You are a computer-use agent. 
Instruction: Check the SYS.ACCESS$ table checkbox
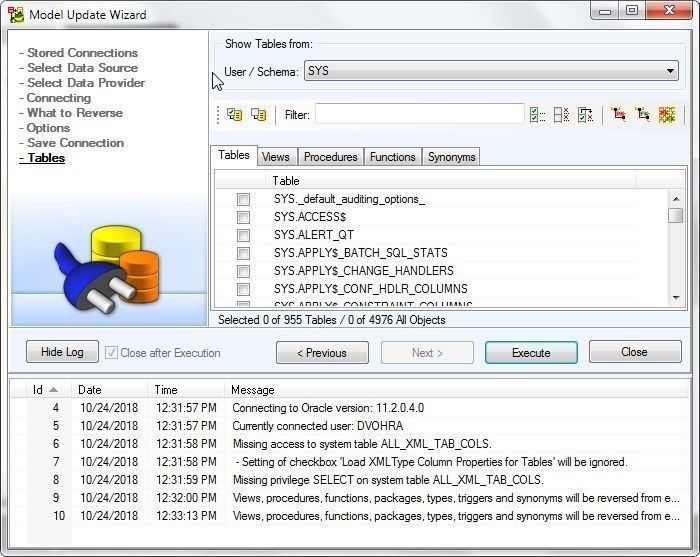pos(243,217)
